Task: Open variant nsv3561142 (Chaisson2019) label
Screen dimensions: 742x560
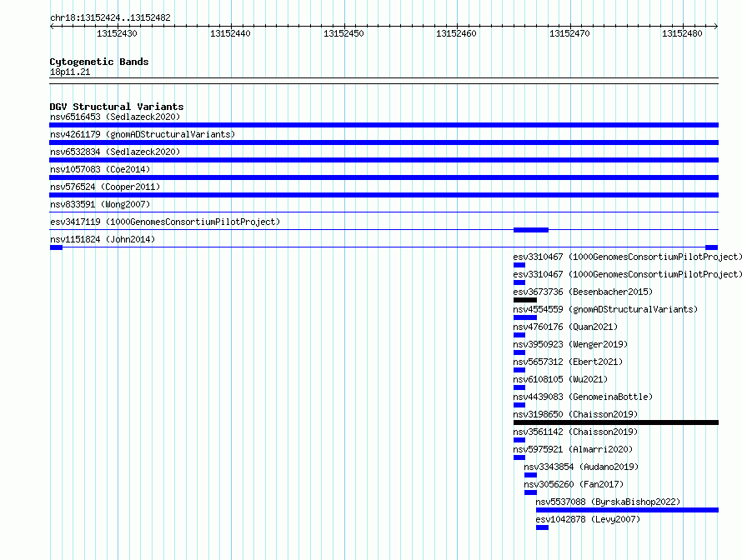Action: pos(575,432)
